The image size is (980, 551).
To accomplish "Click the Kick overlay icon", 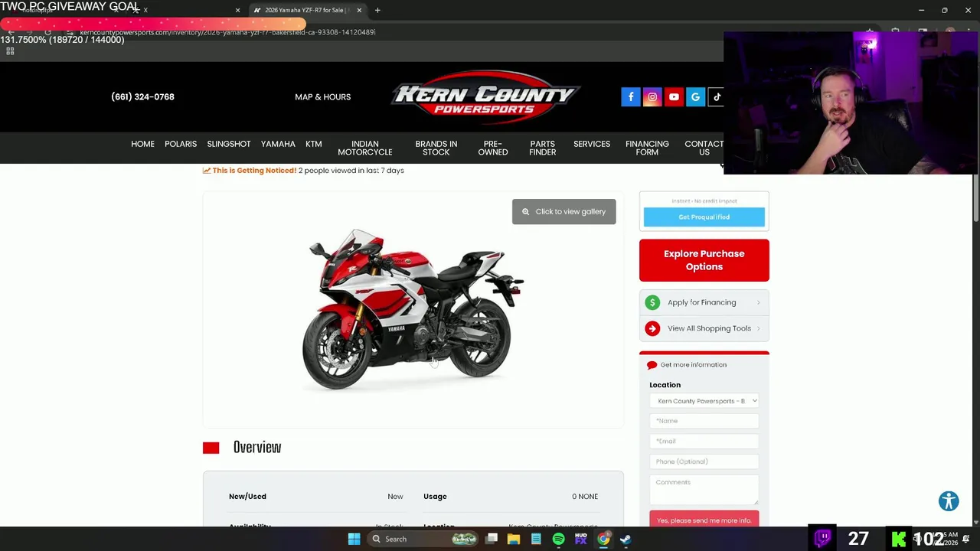I will pos(898,539).
